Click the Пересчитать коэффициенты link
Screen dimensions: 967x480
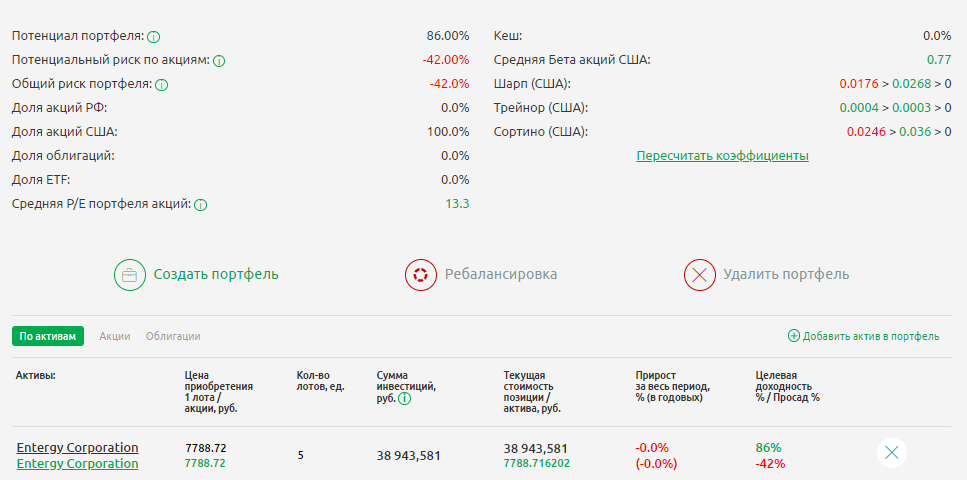722,156
